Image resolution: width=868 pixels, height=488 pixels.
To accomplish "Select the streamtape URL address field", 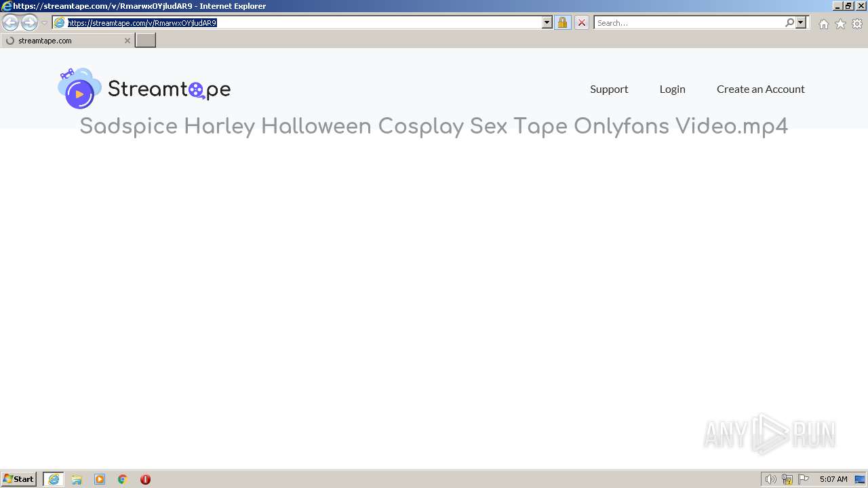I will pos(303,22).
